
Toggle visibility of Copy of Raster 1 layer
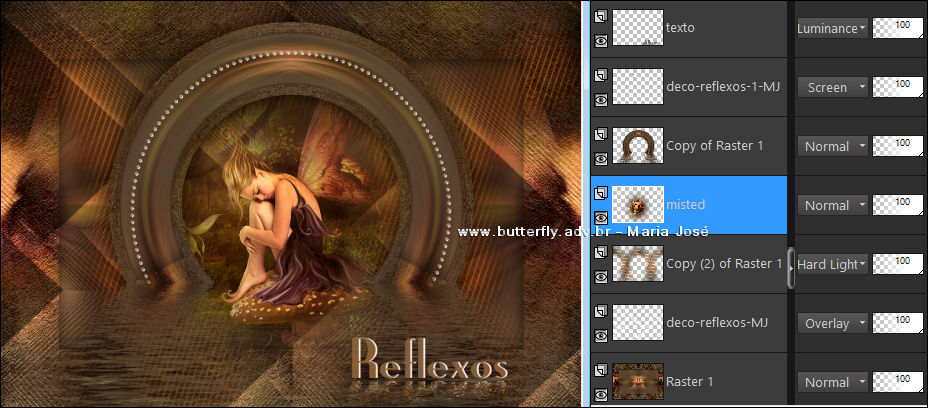[601, 158]
